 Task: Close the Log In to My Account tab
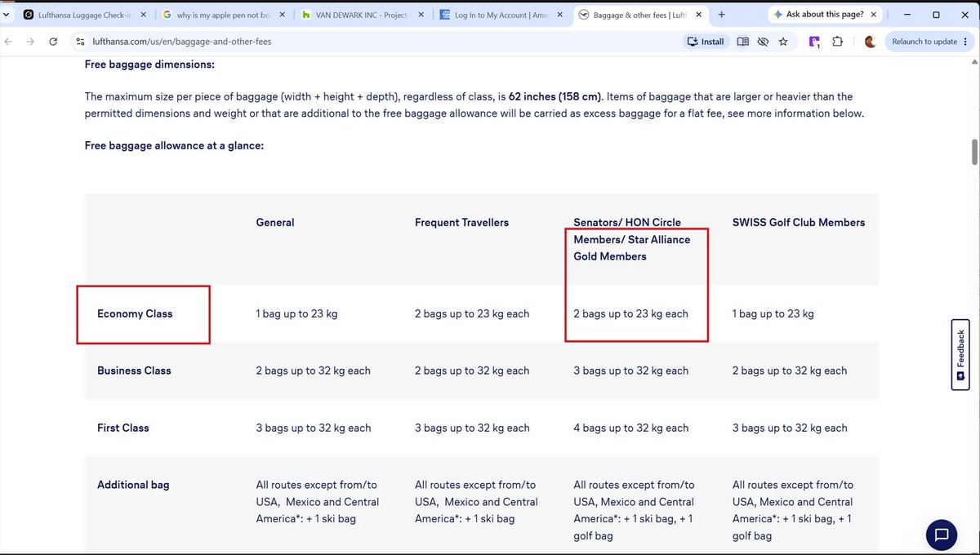(x=560, y=15)
